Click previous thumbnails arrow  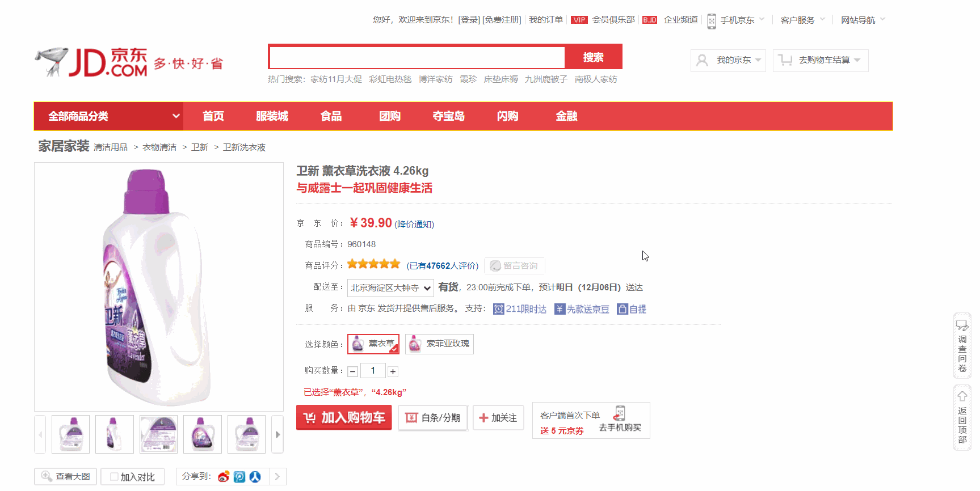pyautogui.click(x=40, y=434)
